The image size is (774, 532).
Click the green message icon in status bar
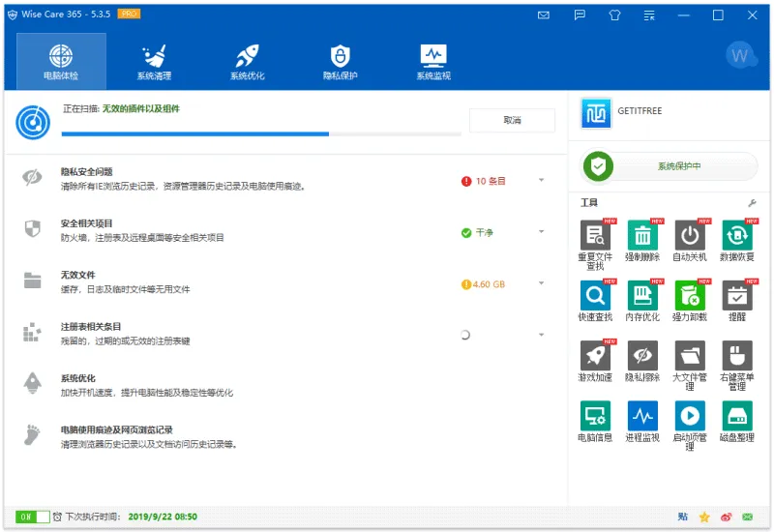(x=748, y=517)
